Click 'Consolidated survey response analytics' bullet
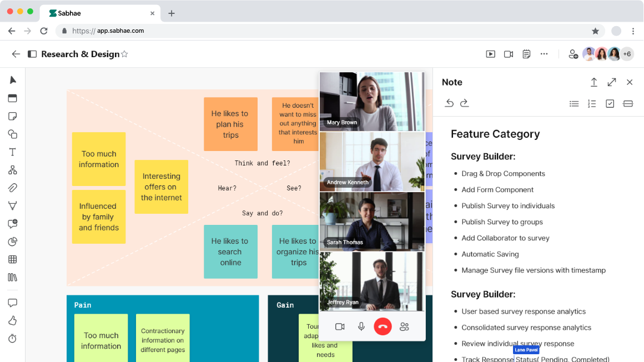This screenshot has width=644, height=362. coord(526,328)
